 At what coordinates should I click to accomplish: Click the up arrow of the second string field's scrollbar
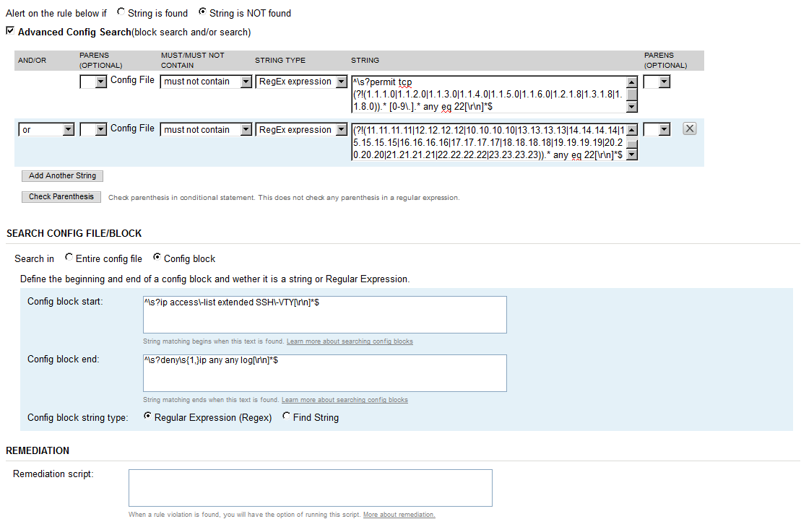pos(632,130)
